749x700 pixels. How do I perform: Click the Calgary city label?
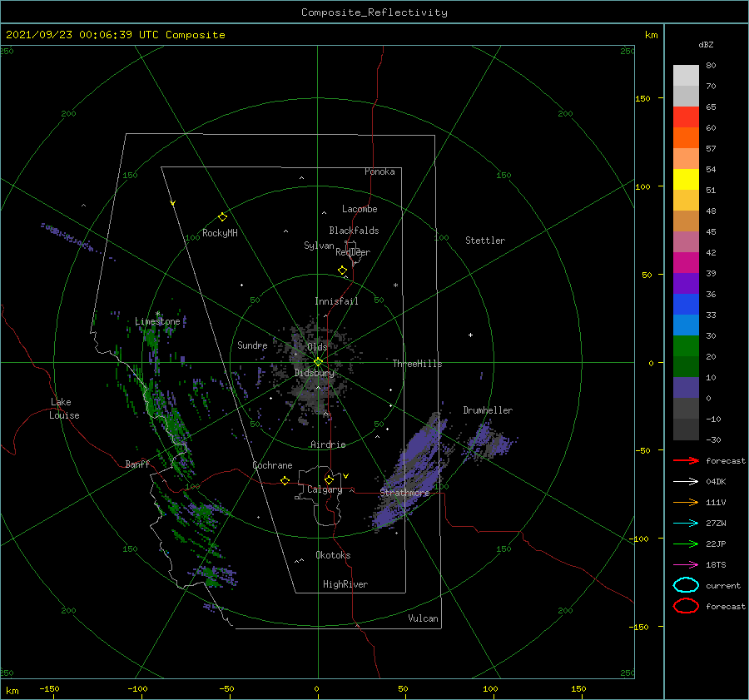[325, 489]
